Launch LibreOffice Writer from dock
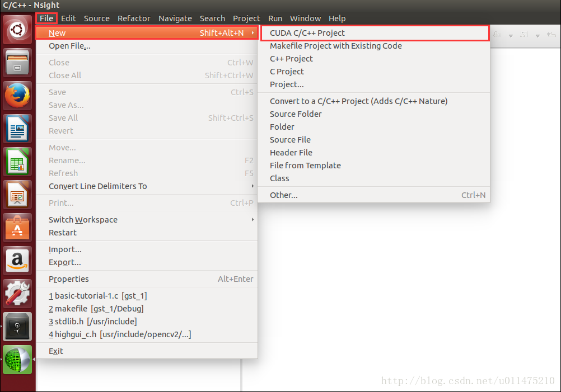 click(x=17, y=128)
